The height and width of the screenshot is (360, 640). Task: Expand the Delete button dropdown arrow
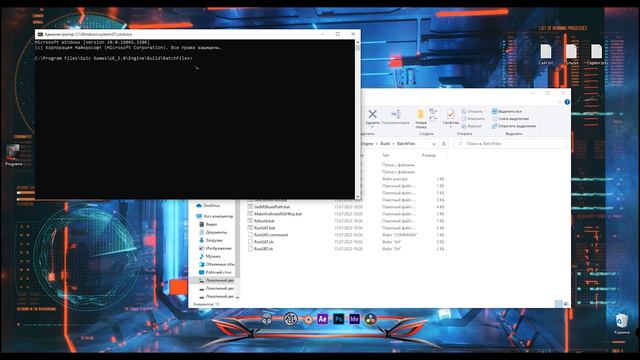[x=372, y=127]
